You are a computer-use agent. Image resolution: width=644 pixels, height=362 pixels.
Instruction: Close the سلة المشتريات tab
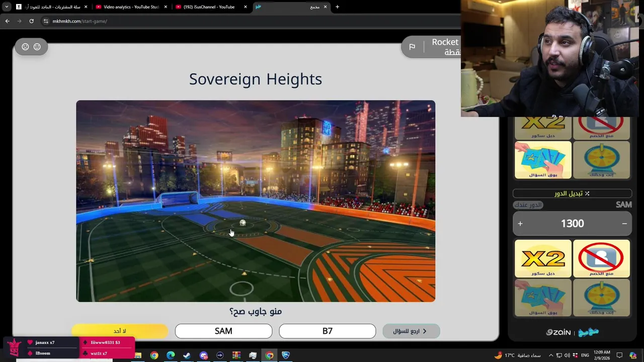86,7
